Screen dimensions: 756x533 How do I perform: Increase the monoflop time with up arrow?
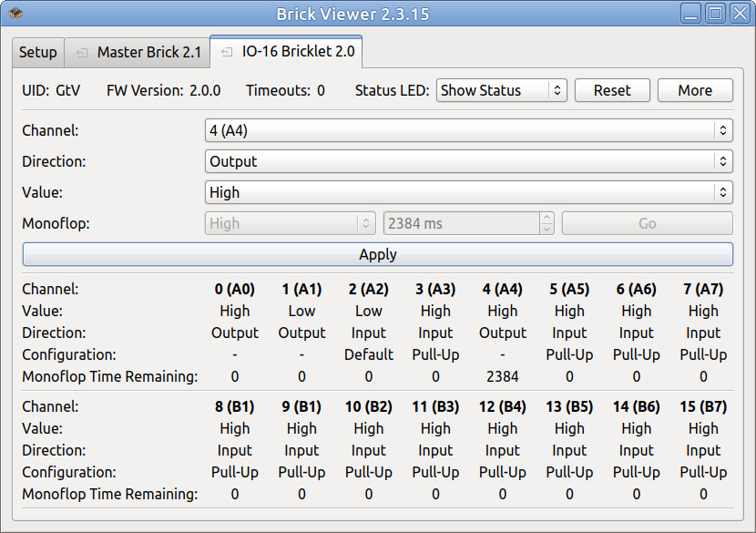point(547,219)
